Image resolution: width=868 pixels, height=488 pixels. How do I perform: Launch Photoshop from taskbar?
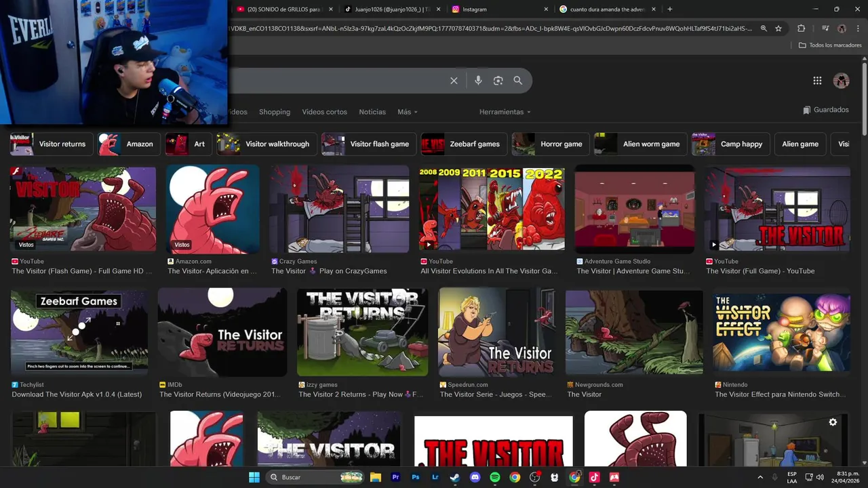click(416, 477)
